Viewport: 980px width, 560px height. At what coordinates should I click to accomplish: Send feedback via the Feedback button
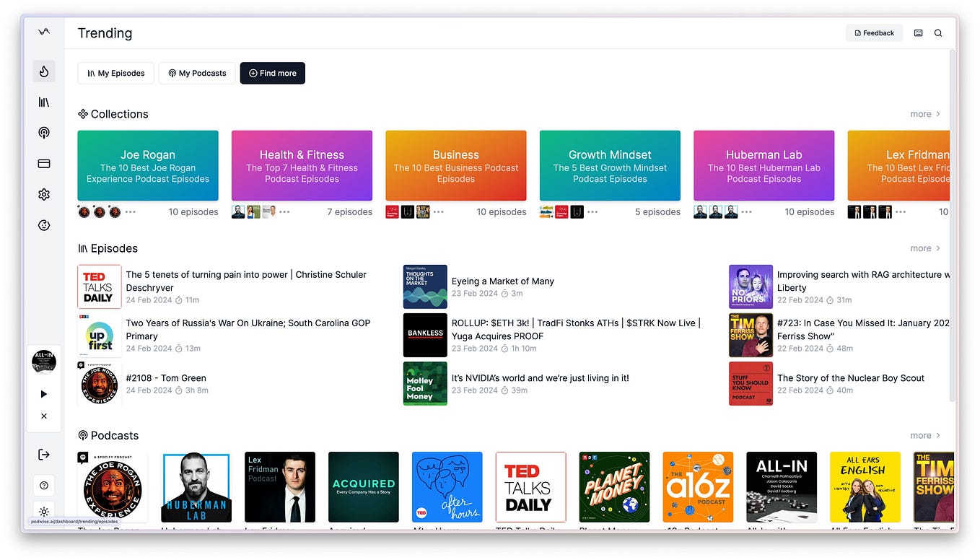click(x=874, y=32)
